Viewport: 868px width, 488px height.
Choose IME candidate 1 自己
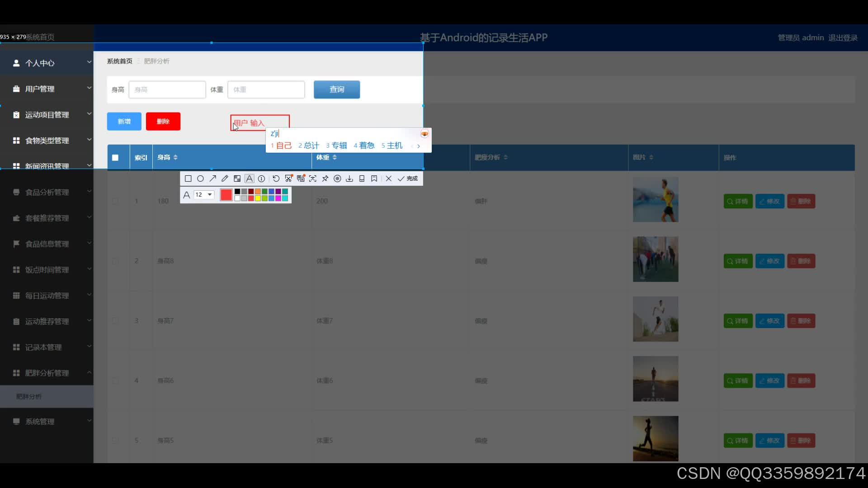pos(281,145)
